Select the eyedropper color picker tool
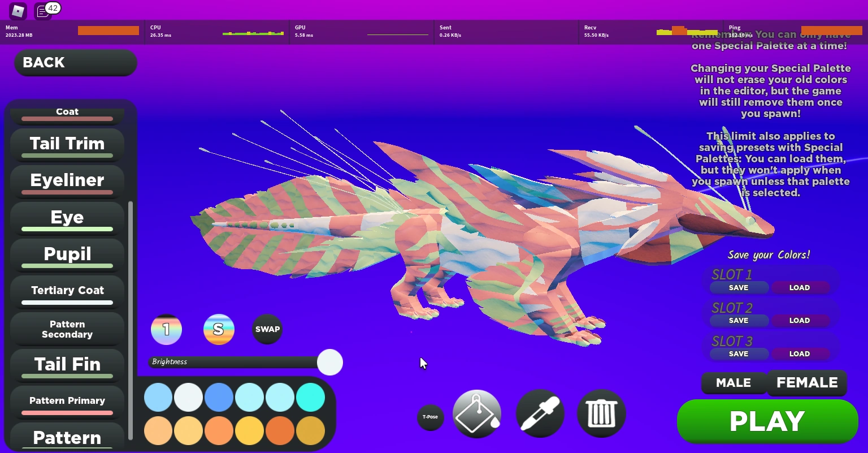Viewport: 868px width, 453px height. pyautogui.click(x=539, y=413)
